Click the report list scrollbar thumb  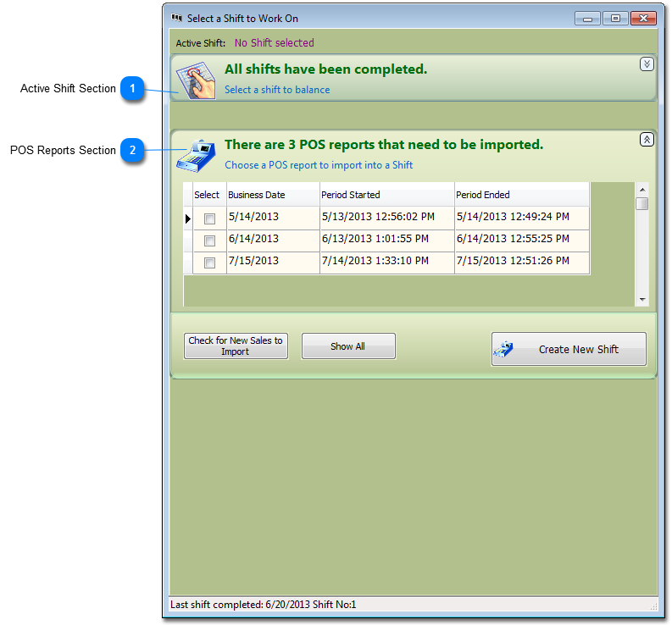pyautogui.click(x=642, y=203)
